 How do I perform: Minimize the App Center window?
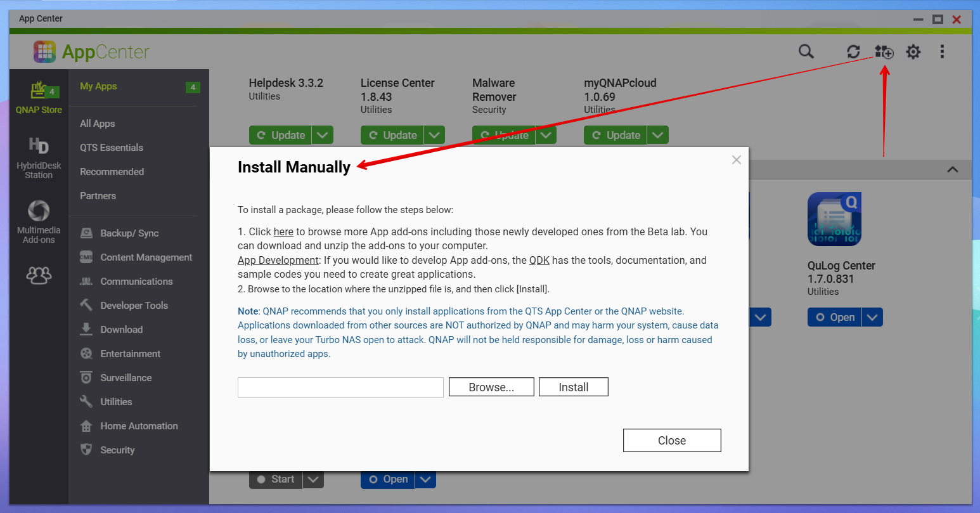(918, 19)
